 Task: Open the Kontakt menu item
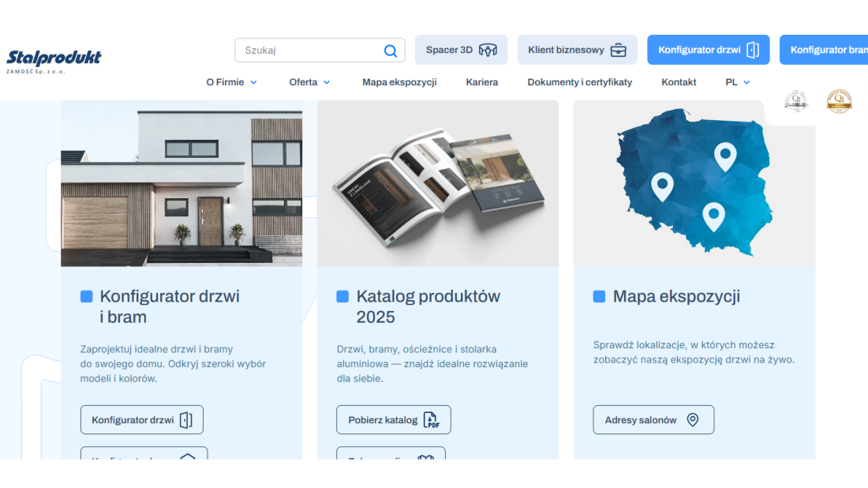pos(679,82)
